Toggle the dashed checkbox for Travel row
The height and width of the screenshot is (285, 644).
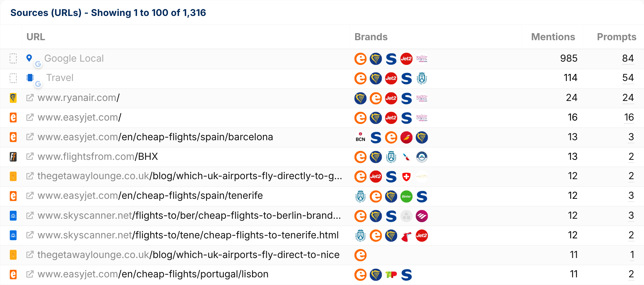(13, 78)
